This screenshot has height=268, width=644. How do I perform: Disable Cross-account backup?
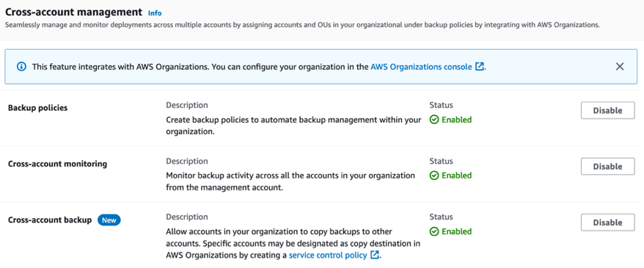tap(608, 222)
